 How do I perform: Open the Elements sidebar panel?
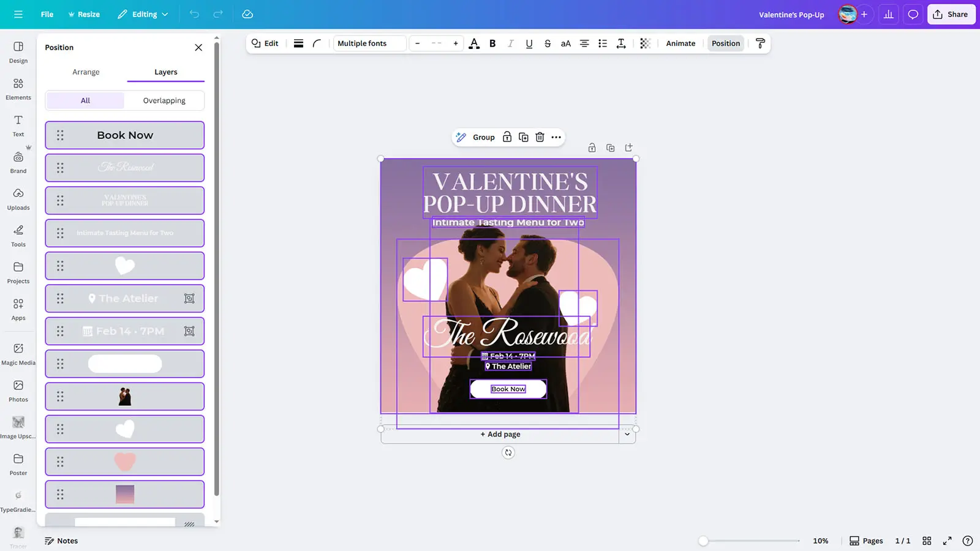pyautogui.click(x=18, y=89)
